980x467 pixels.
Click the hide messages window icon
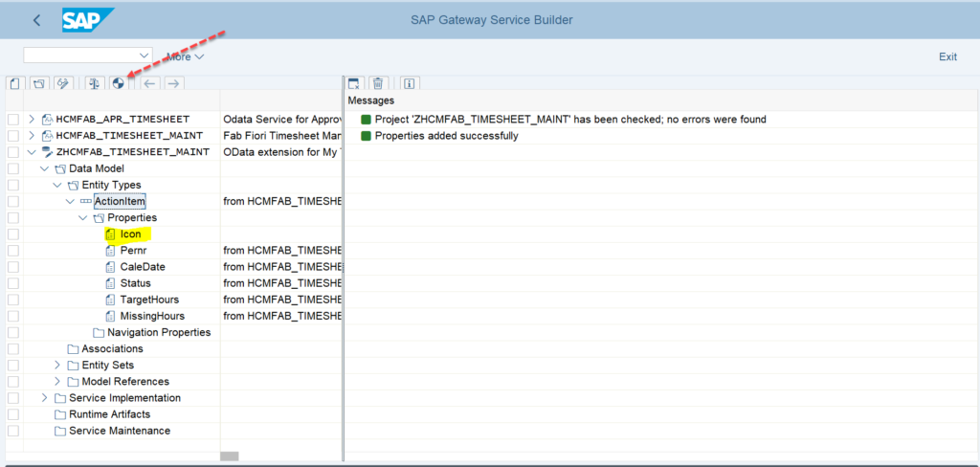point(354,83)
